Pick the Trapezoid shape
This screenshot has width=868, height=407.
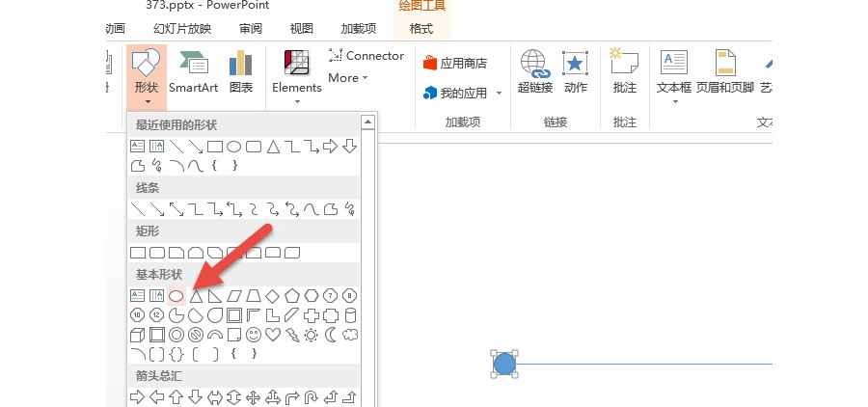tap(254, 296)
